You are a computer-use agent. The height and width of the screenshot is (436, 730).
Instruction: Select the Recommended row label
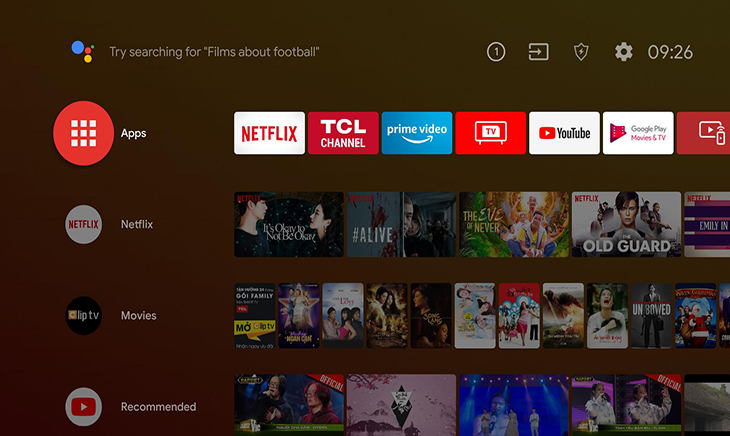(x=158, y=407)
